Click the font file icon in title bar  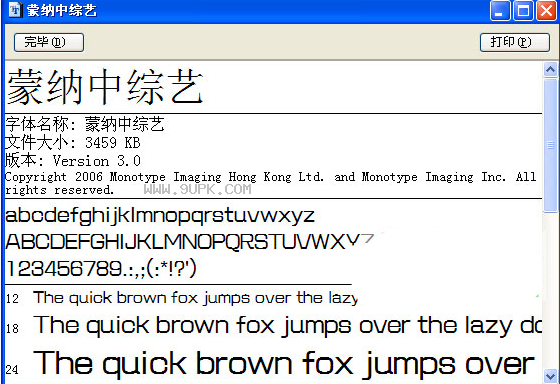(x=15, y=10)
